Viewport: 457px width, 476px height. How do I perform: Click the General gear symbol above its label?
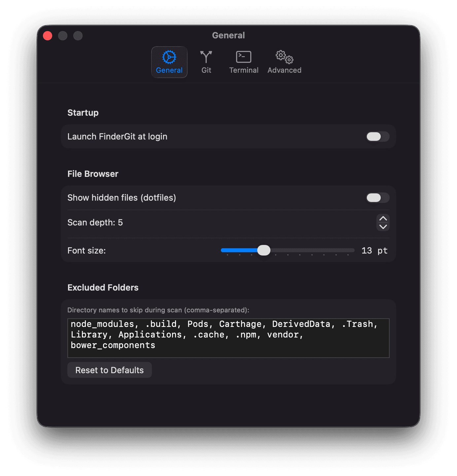pos(169,57)
